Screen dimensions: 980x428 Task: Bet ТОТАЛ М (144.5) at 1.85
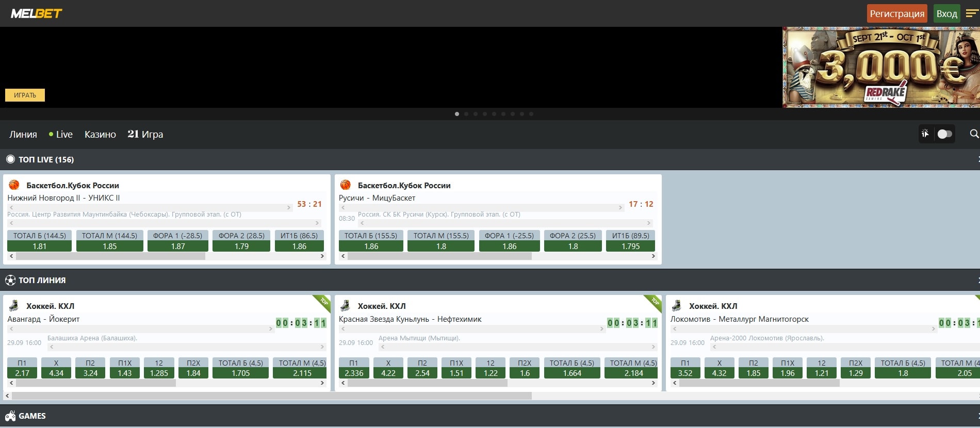110,241
